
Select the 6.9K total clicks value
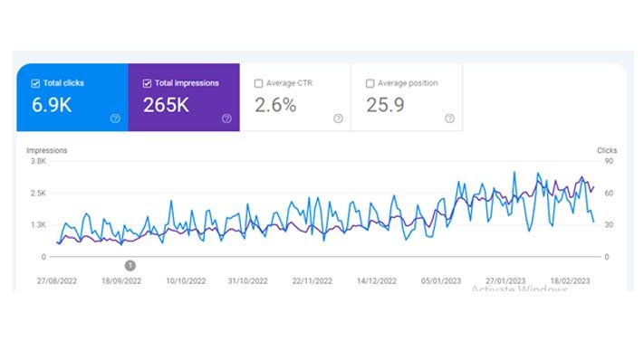pyautogui.click(x=52, y=105)
